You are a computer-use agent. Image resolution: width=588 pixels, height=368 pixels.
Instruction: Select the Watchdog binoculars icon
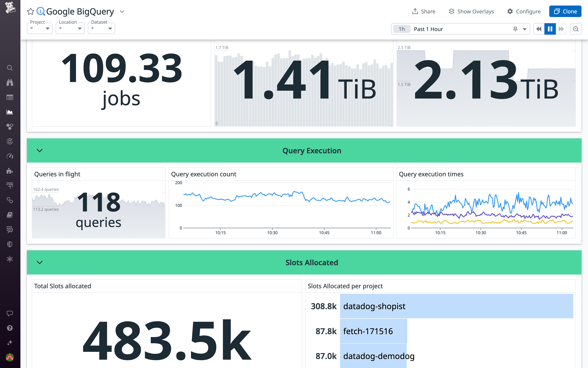[10, 83]
